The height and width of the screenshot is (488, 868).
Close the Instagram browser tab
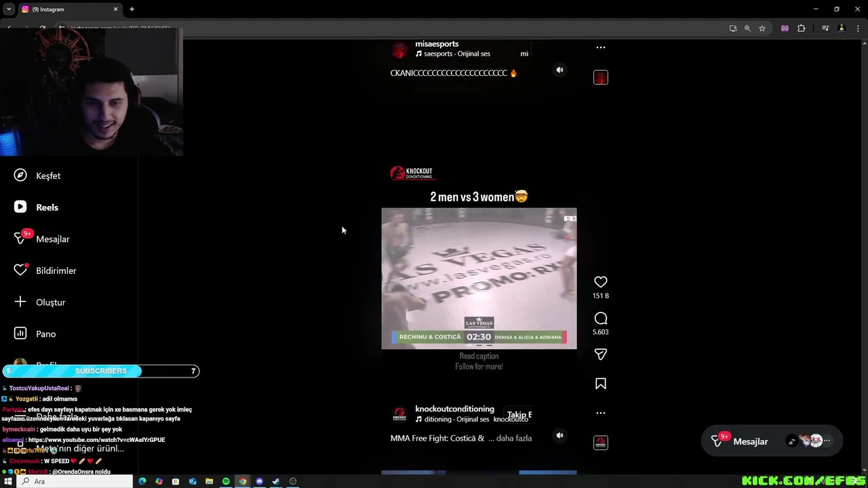click(x=115, y=9)
